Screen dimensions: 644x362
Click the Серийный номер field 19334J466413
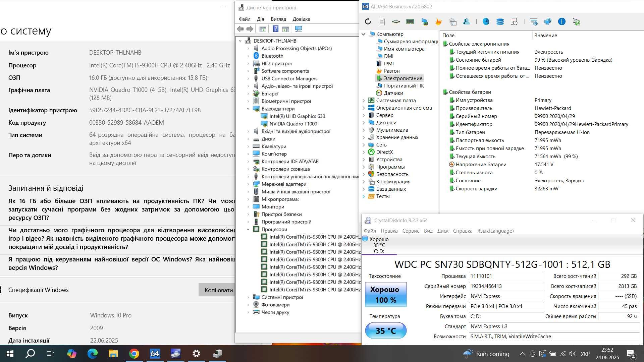tap(506, 286)
